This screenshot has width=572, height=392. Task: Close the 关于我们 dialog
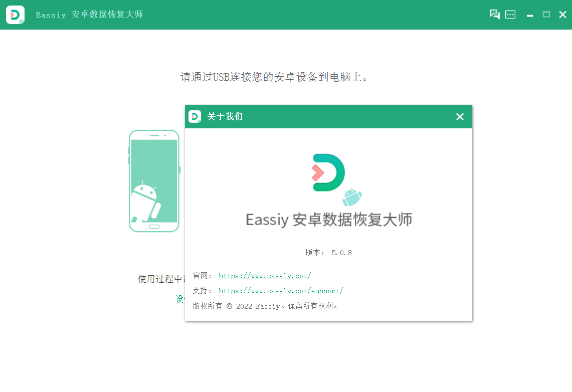460,117
